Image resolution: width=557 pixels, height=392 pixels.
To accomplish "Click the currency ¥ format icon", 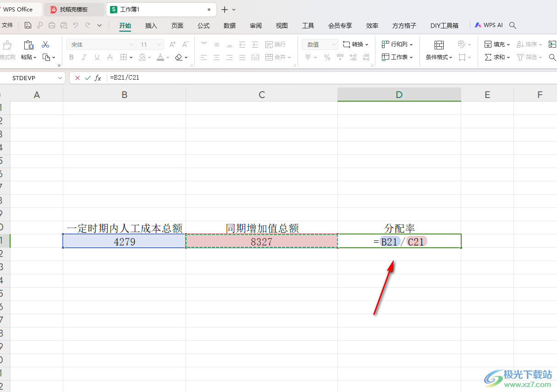I will 308,57.
